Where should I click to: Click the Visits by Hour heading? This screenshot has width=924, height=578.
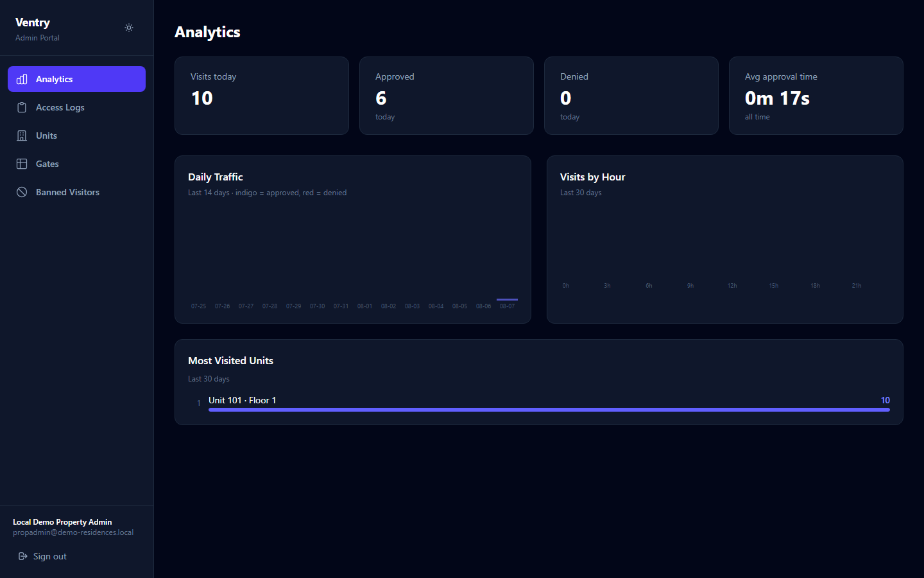point(592,177)
